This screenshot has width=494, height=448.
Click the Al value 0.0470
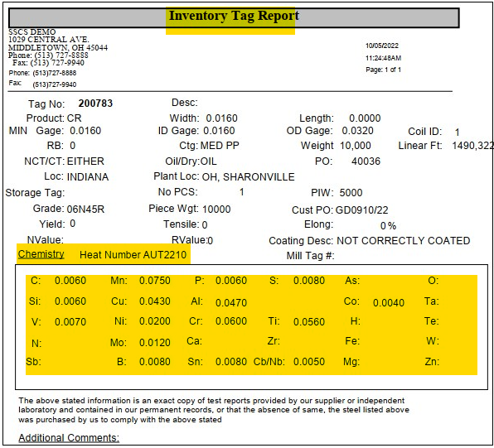point(231,303)
